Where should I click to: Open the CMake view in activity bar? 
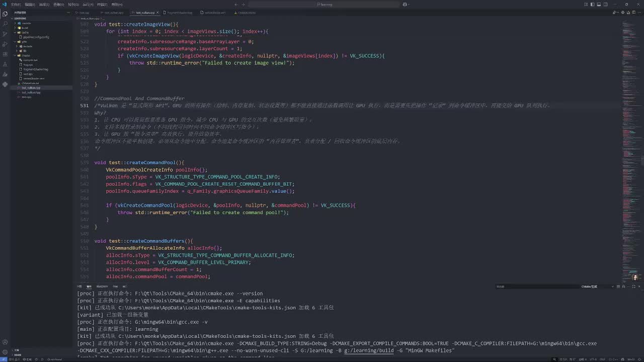(5, 74)
